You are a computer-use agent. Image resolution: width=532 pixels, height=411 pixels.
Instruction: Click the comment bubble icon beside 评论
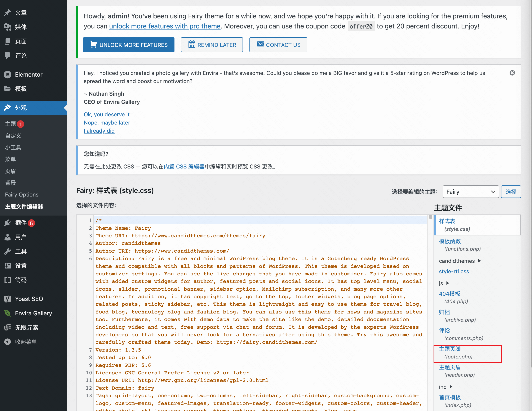pyautogui.click(x=8, y=55)
